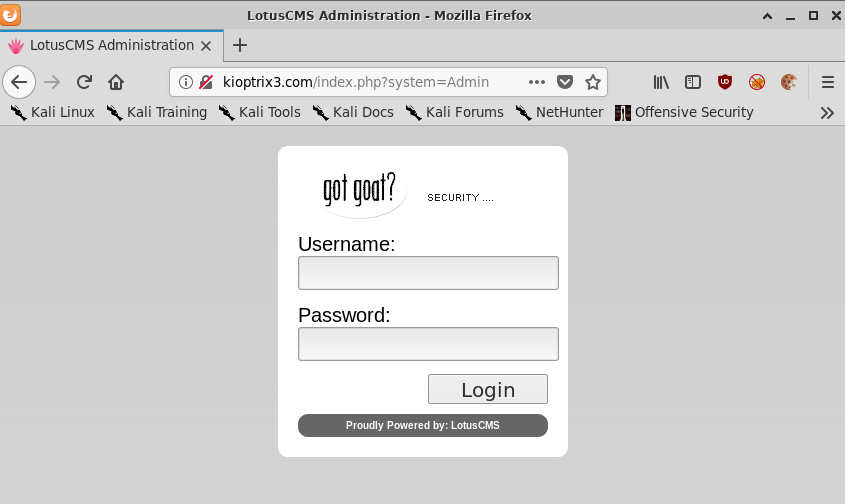
Task: Bookmark this page with the star
Action: [593, 82]
